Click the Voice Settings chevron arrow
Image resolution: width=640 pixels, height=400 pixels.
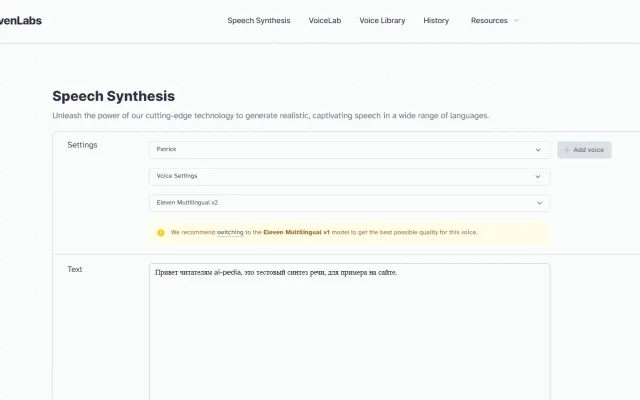[538, 177]
